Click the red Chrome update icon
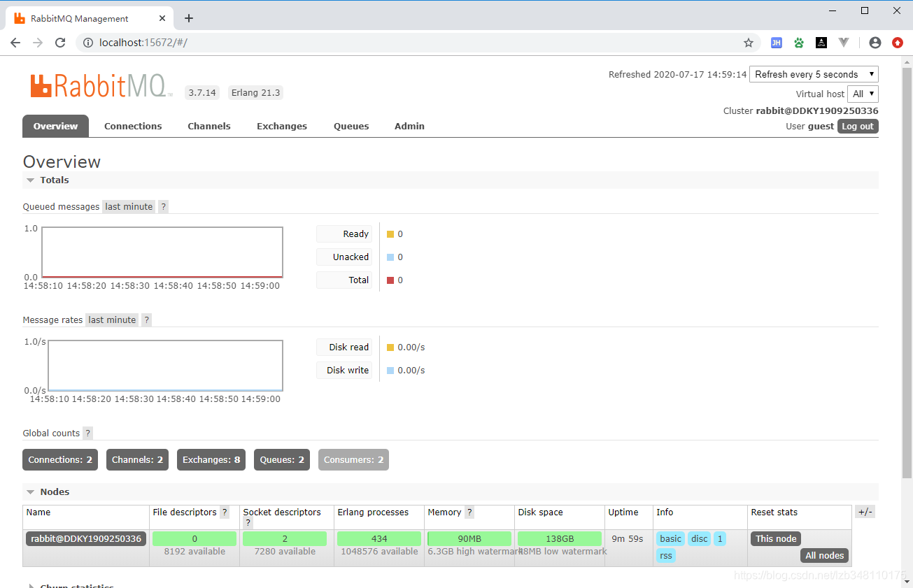Screen dimensions: 913x588 click(x=898, y=43)
